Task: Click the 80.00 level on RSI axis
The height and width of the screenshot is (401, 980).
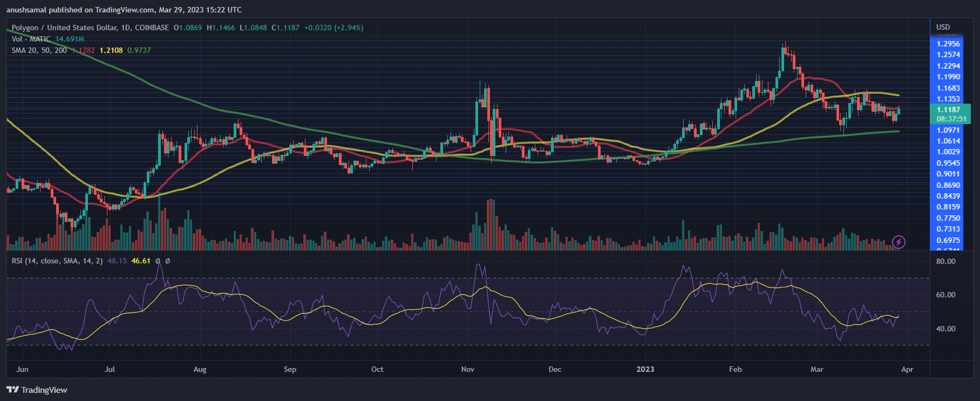Action: [x=945, y=261]
